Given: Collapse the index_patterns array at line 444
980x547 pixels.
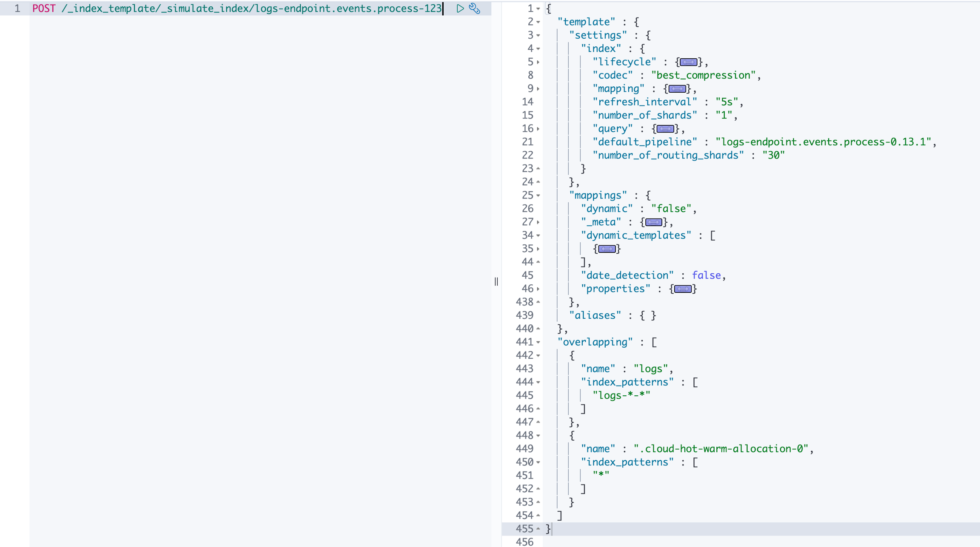Looking at the screenshot, I should [x=538, y=382].
